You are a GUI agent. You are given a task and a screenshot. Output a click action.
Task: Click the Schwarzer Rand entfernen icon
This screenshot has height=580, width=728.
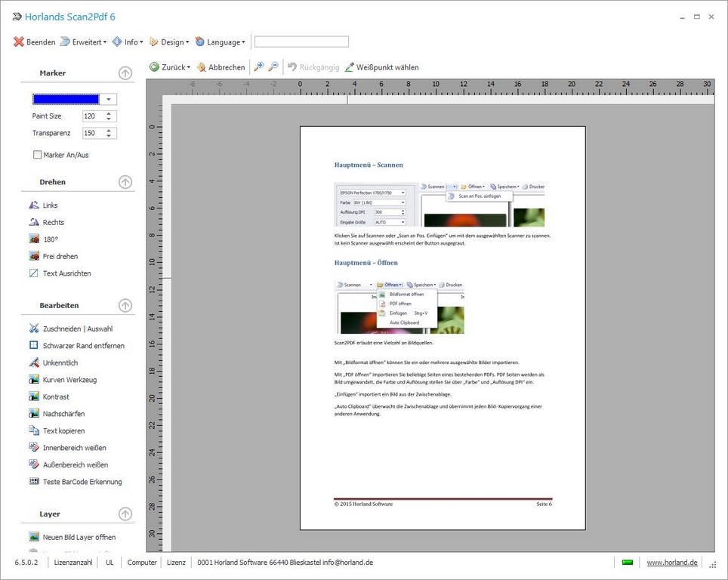tap(34, 345)
